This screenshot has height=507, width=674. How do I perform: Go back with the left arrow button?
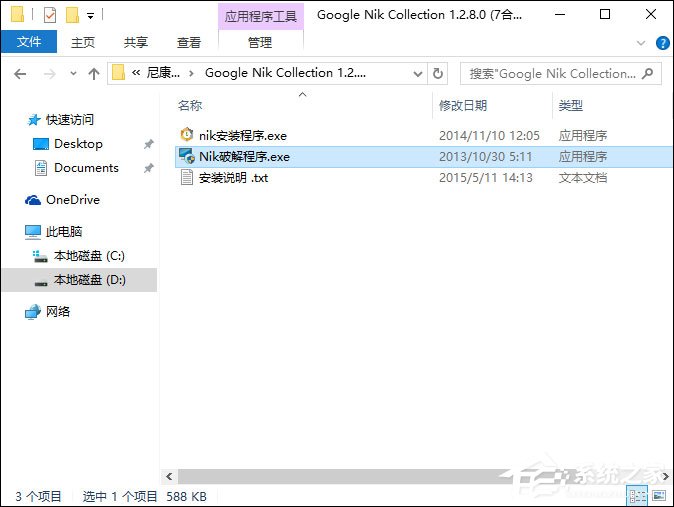[x=20, y=74]
